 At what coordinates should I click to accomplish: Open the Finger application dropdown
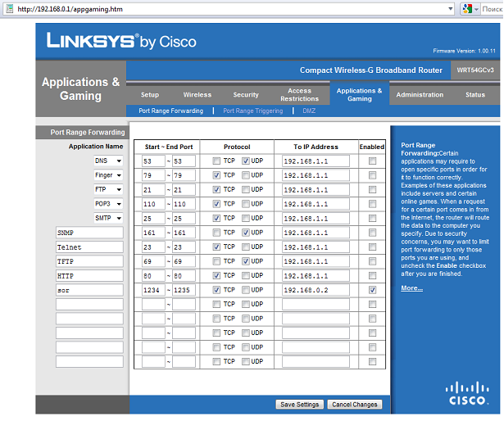[x=108, y=175]
